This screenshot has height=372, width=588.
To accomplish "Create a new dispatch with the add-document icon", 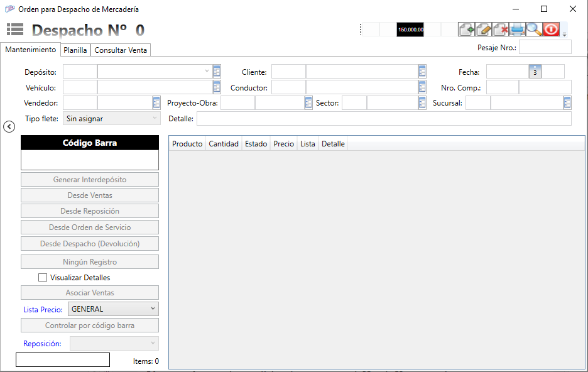I will point(467,30).
